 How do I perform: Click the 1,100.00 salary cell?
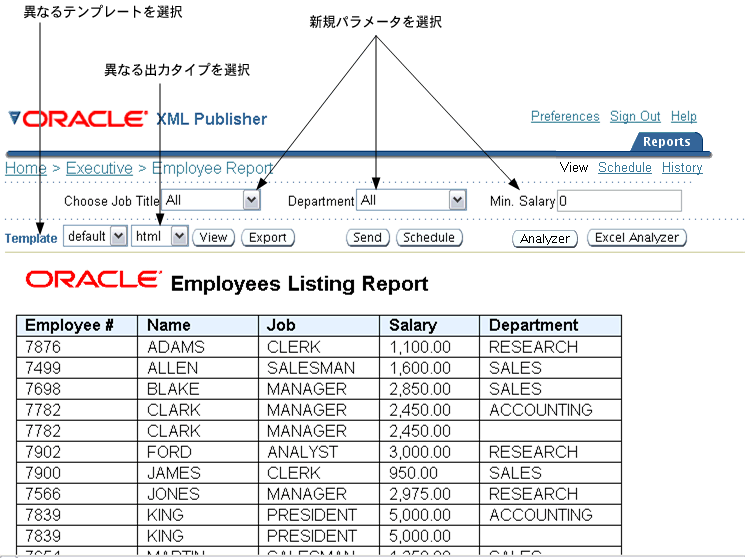point(430,347)
